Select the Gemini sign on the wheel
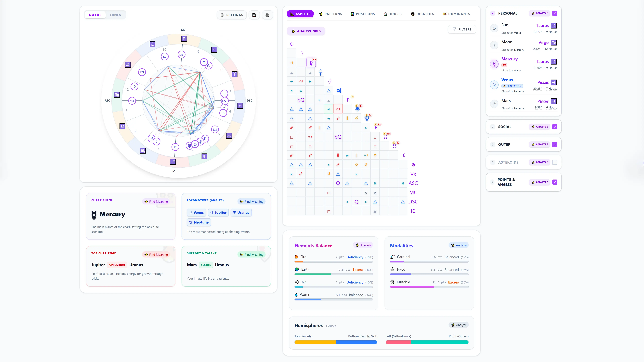 184,39
